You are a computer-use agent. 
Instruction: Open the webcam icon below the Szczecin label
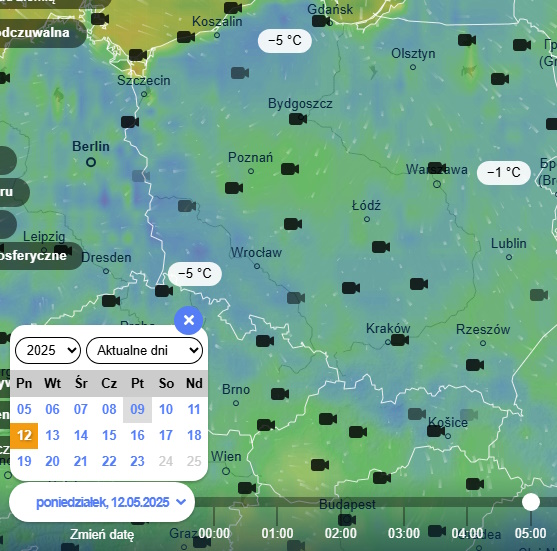click(130, 122)
